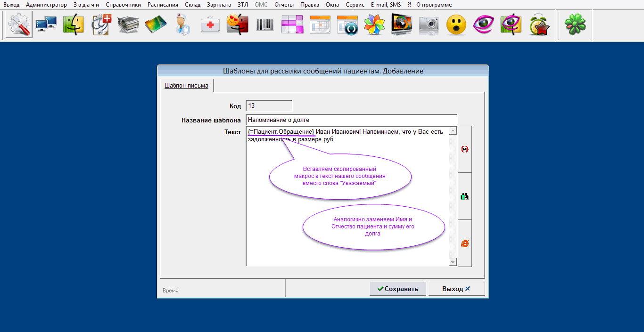Click the insert macro button beside text
This screenshot has height=332, width=644.
464,149
